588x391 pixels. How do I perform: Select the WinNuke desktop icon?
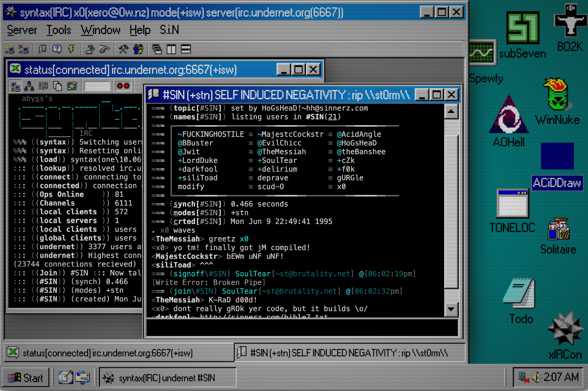557,101
